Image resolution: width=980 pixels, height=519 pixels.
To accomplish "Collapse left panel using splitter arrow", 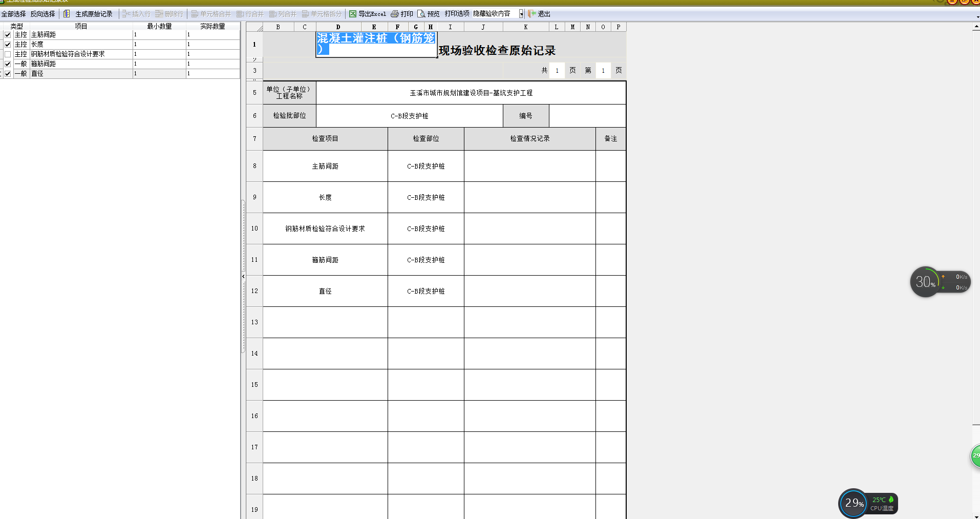I will [243, 277].
